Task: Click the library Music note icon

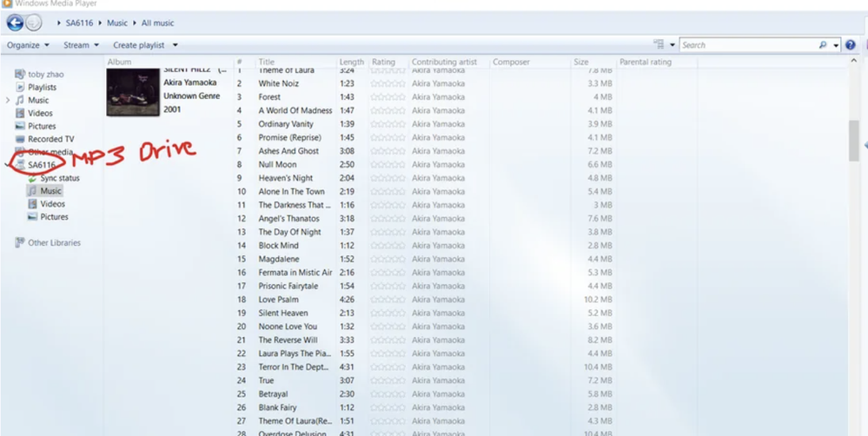Action: [x=20, y=100]
